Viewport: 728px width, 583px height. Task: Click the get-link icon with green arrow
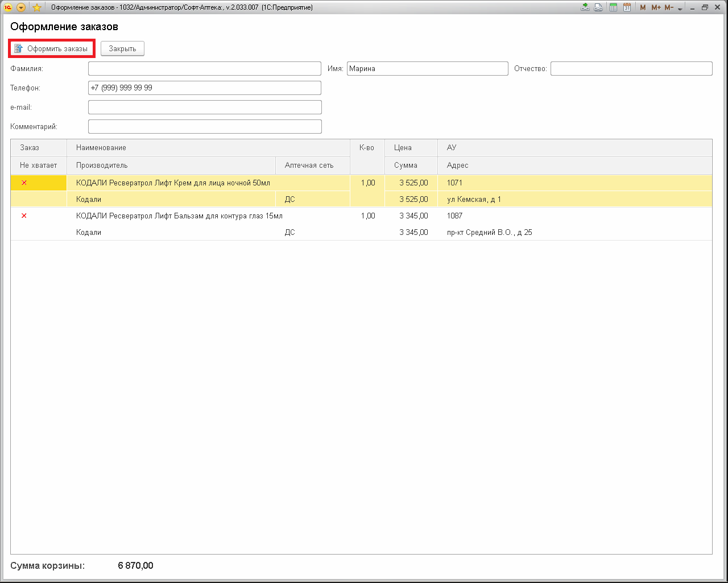pos(585,7)
